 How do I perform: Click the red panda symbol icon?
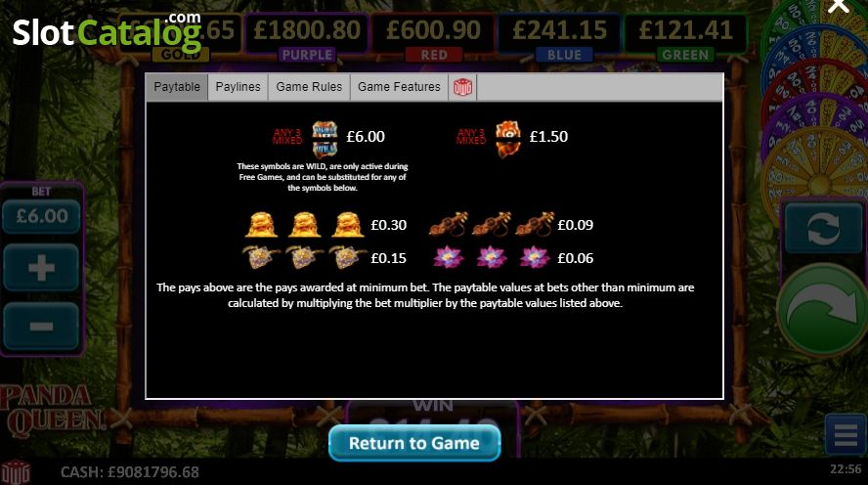507,139
